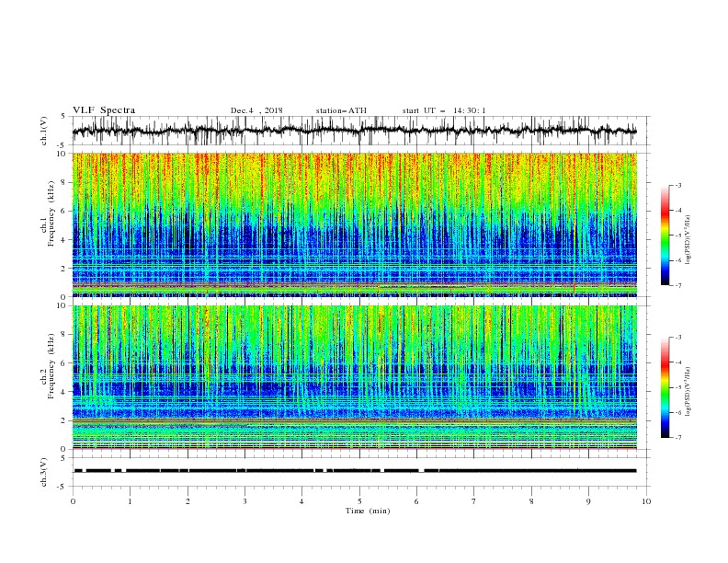Screen dimensions: 728x563
Task: Click the ch.3 black signal bar
Action: [355, 471]
